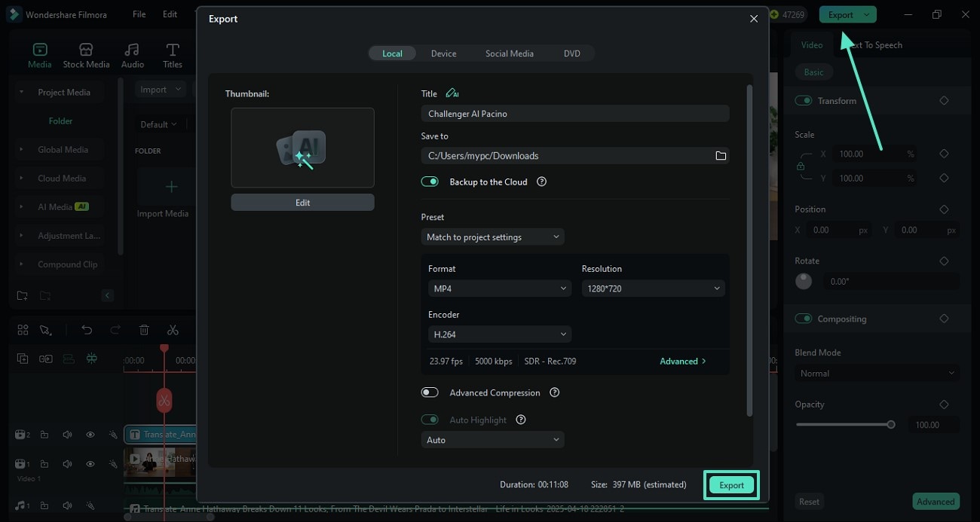
Task: Split clip with scissors toolbar icon
Action: tap(173, 330)
